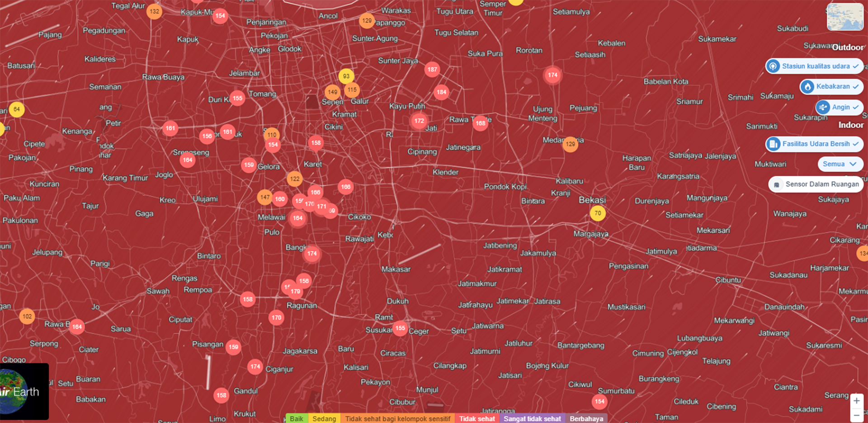Click the Angin wind icon
The image size is (868, 423).
(823, 108)
